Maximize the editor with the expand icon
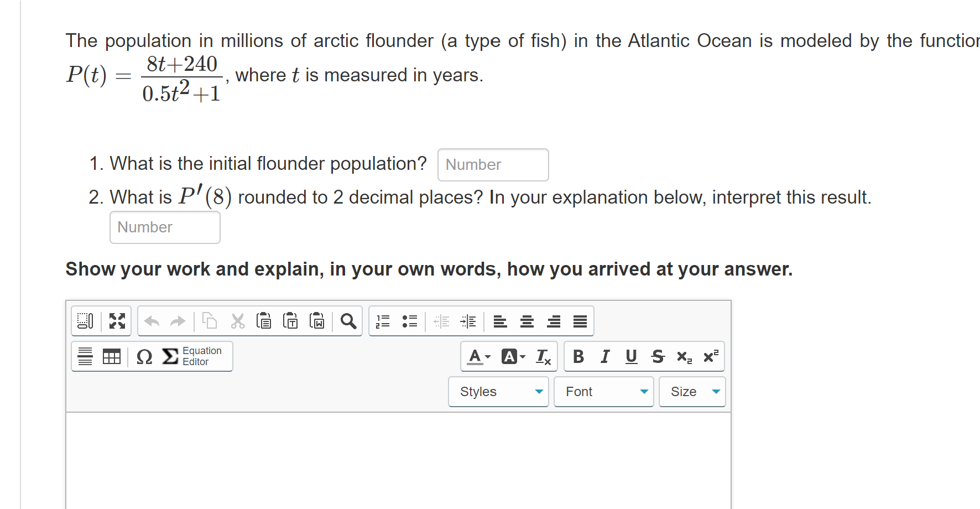 click(116, 321)
